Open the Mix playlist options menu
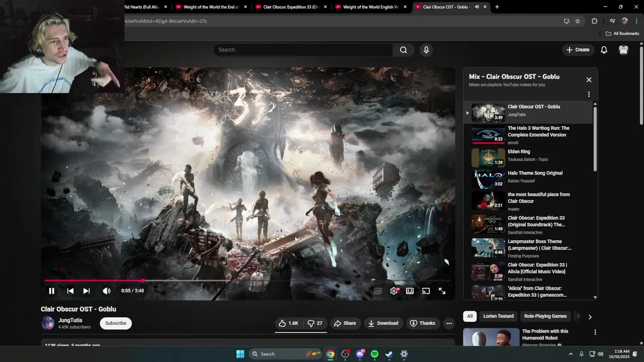This screenshot has height=362, width=644. 589,94
